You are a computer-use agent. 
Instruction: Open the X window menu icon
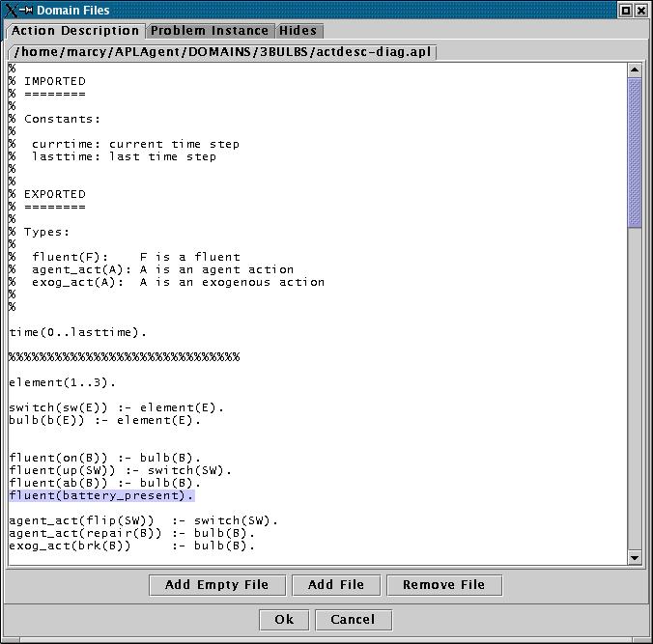click(x=10, y=10)
